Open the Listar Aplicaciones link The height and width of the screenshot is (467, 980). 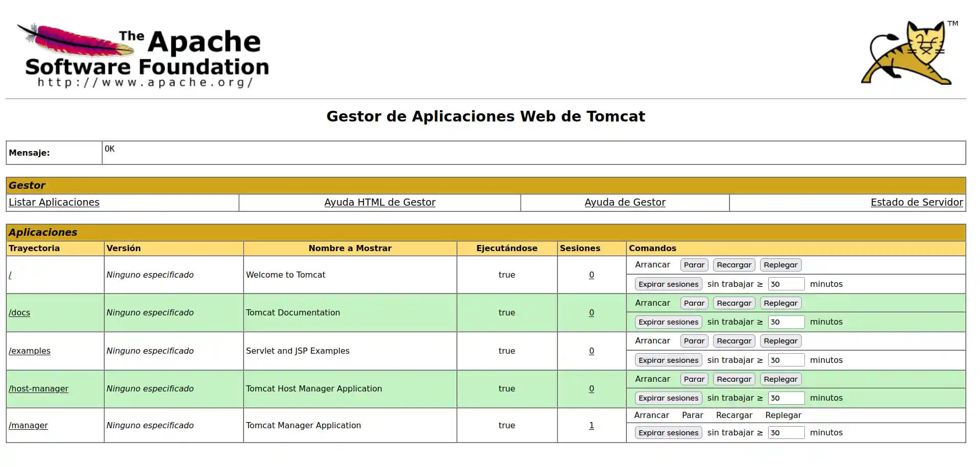[x=54, y=203]
